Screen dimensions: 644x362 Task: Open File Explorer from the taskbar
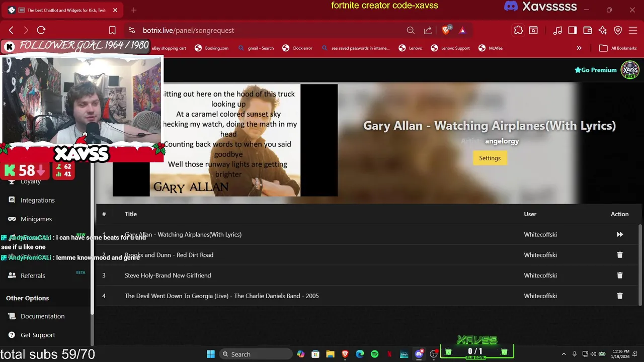[x=330, y=354]
